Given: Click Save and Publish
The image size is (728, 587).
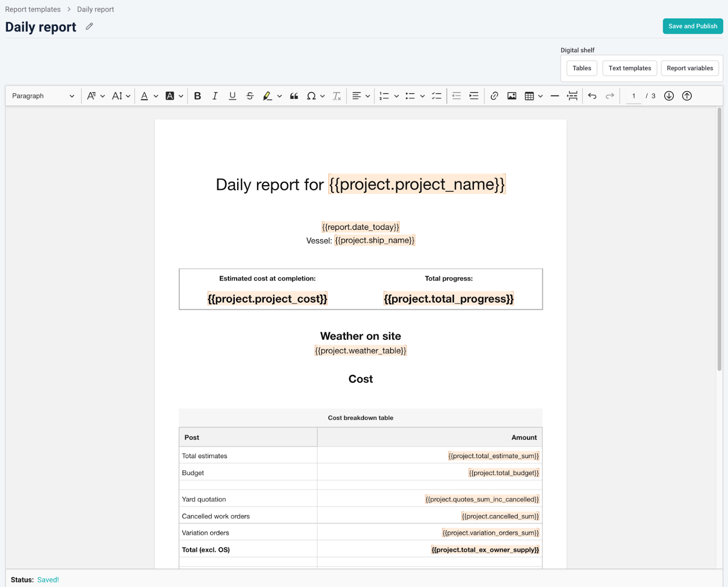Looking at the screenshot, I should 693,26.
